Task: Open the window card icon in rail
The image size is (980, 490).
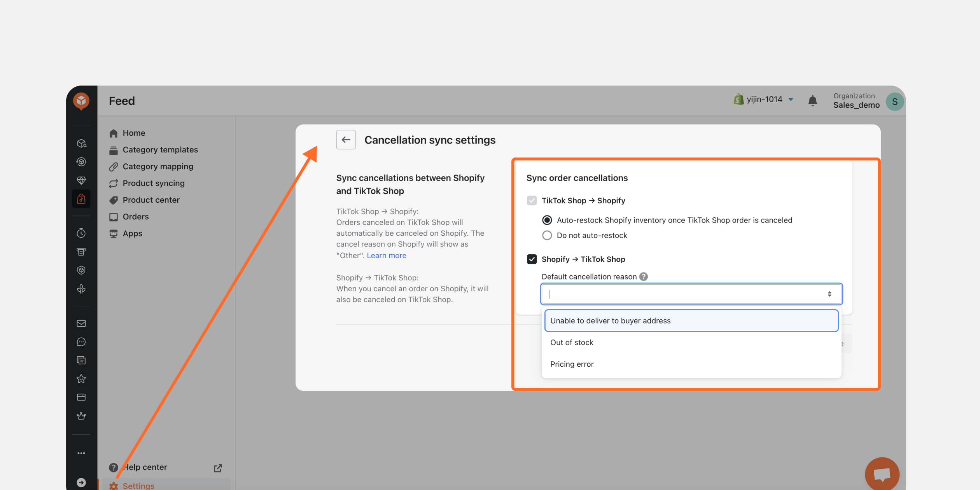Action: [x=81, y=397]
